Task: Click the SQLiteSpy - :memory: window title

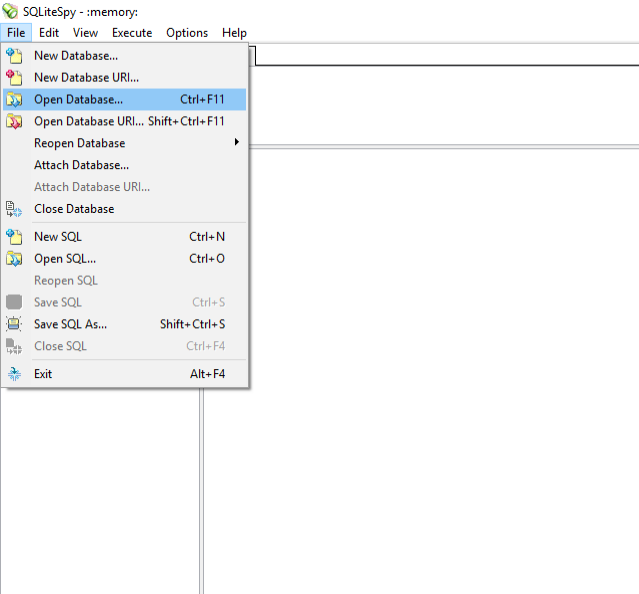Action: pos(80,12)
